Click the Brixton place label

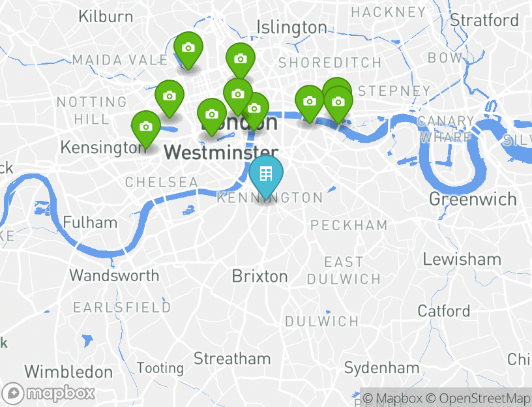[x=260, y=277]
